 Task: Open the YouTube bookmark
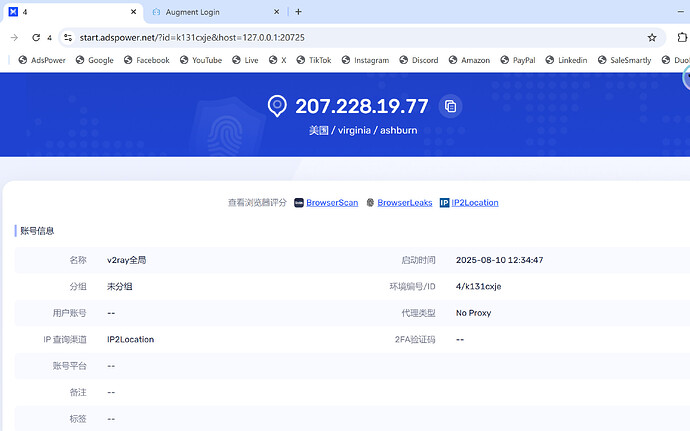point(201,60)
